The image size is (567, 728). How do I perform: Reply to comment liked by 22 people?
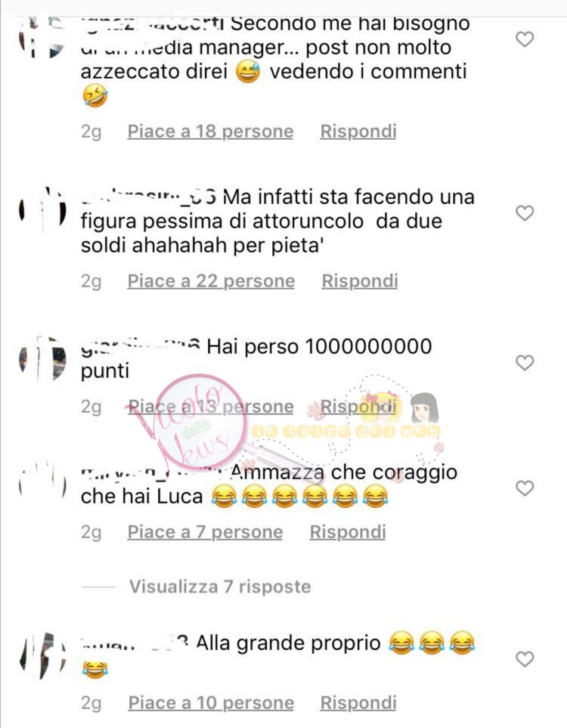359,281
